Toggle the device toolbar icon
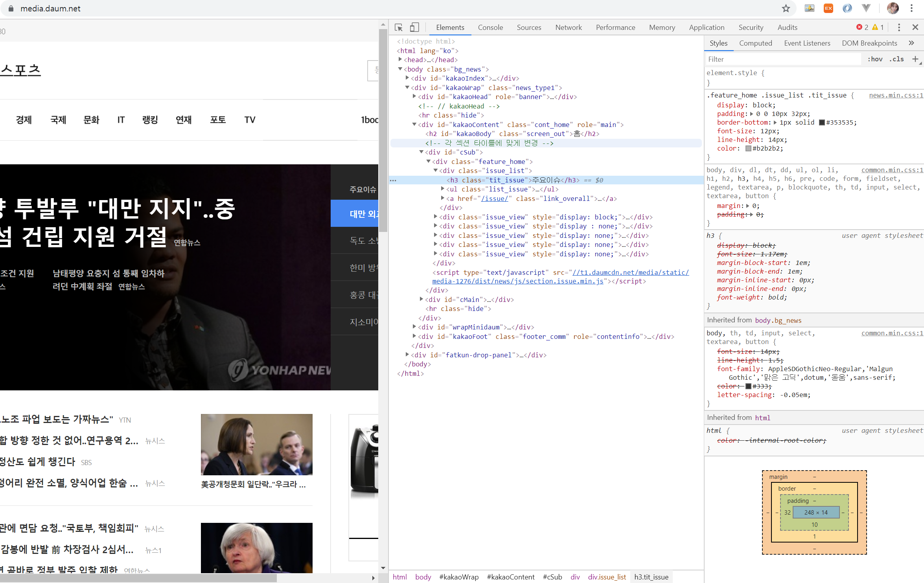The height and width of the screenshot is (583, 924). pyautogui.click(x=414, y=27)
